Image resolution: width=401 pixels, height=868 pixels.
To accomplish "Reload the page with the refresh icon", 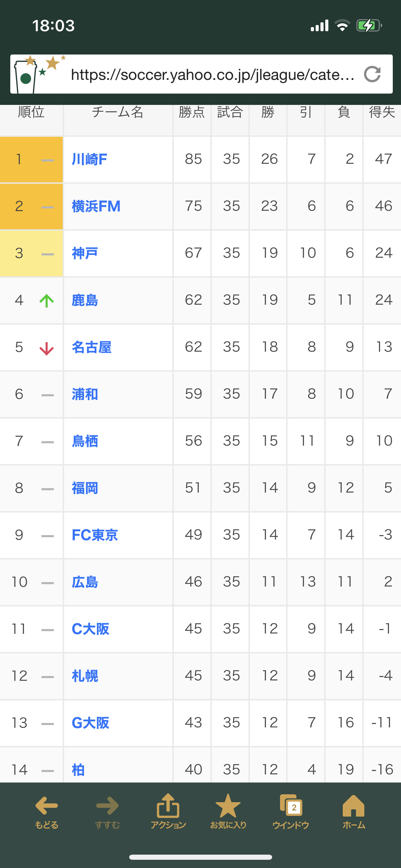I will click(x=373, y=74).
